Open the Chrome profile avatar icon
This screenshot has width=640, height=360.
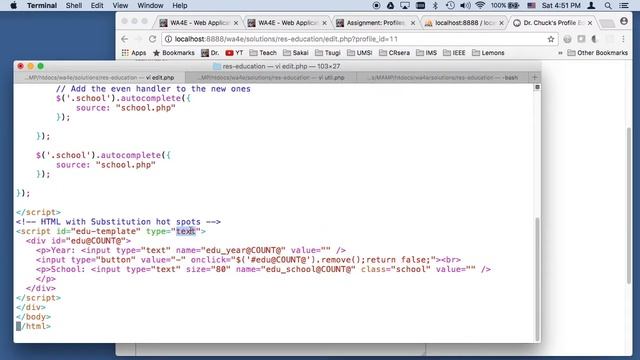[x=624, y=22]
